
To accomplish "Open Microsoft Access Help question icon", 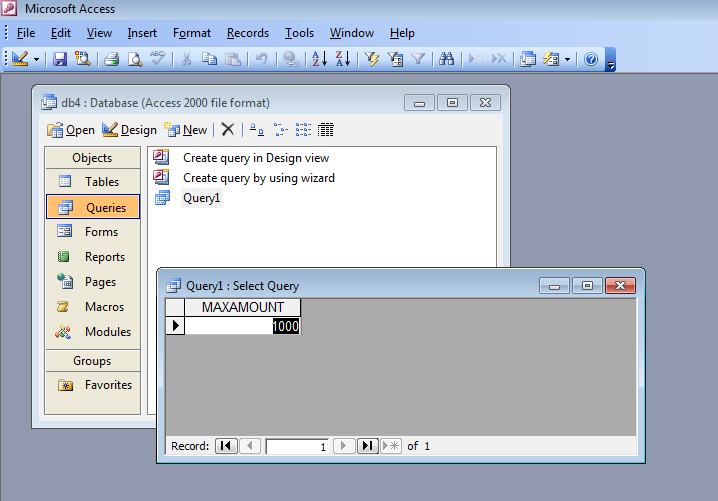I will pos(591,60).
